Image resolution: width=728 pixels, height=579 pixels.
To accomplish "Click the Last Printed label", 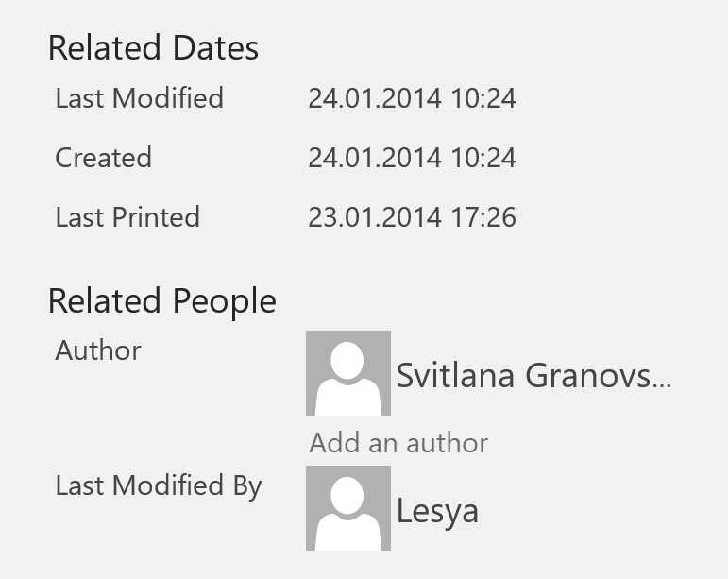I will [127, 217].
